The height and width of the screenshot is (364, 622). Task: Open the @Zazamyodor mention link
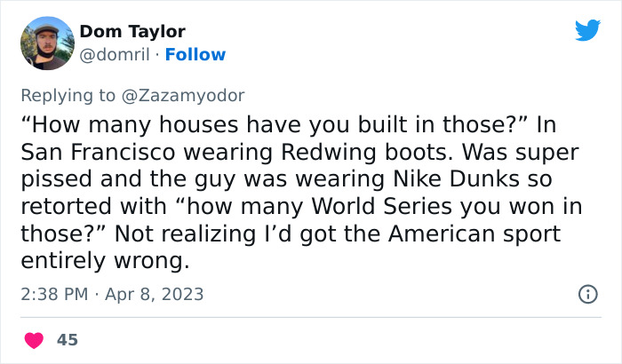tap(183, 96)
